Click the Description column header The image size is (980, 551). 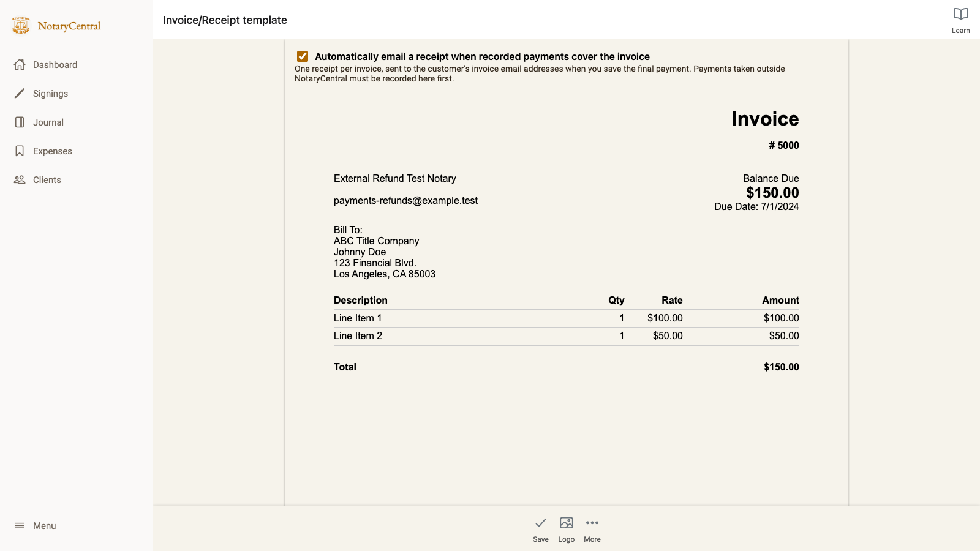click(x=361, y=300)
